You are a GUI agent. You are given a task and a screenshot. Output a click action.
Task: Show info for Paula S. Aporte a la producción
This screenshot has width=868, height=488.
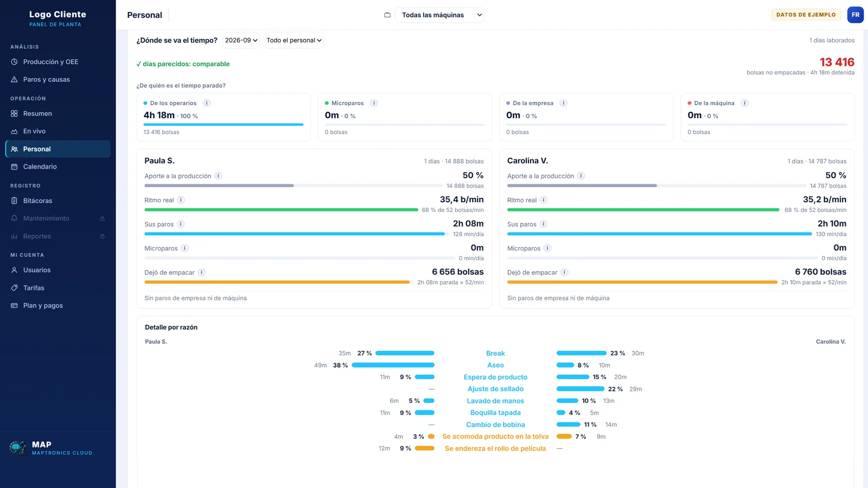pyautogui.click(x=218, y=176)
